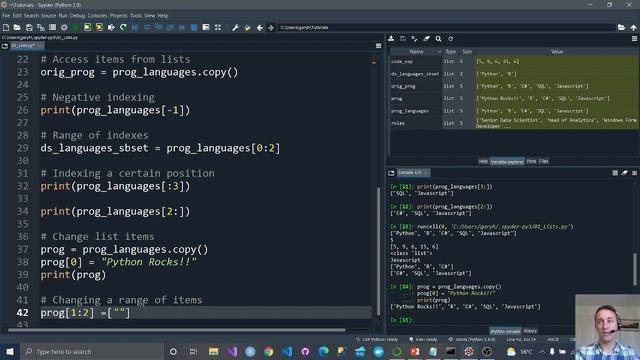Select the IPython console tab
Viewport: 640px width, 360px height.
click(505, 331)
